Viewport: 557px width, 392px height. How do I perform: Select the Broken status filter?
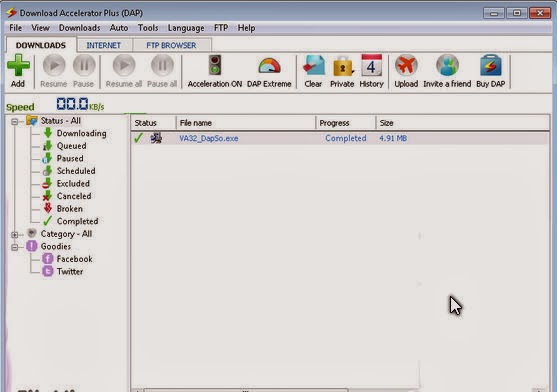click(x=70, y=209)
